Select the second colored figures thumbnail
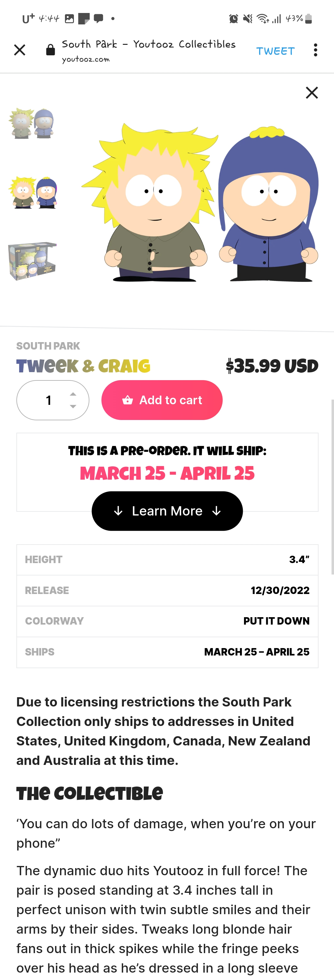334x980 pixels. (x=32, y=193)
